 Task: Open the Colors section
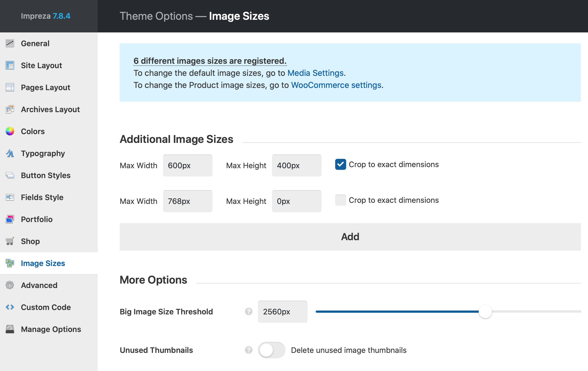[49, 131]
